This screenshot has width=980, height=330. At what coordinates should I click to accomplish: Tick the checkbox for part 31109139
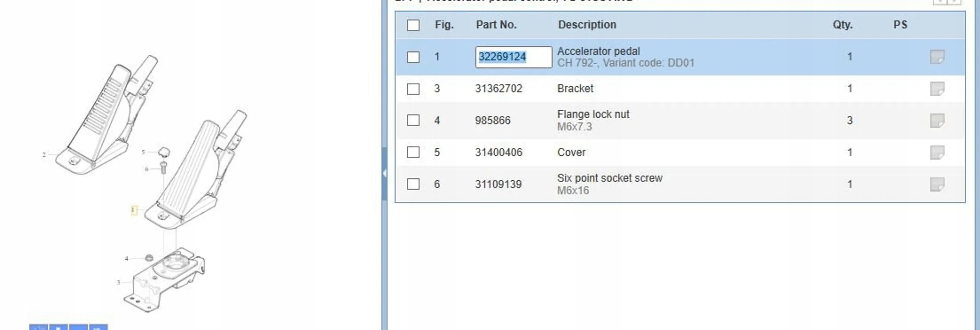click(x=413, y=184)
